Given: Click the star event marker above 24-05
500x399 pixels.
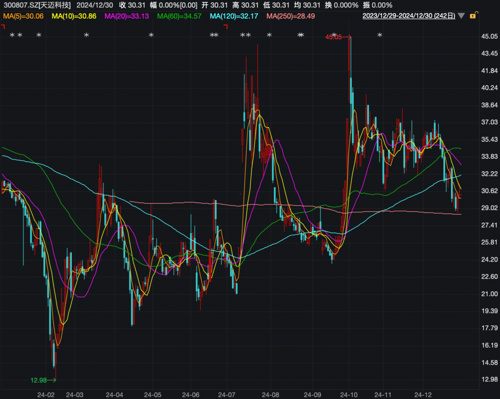Looking at the screenshot, I should [151, 35].
